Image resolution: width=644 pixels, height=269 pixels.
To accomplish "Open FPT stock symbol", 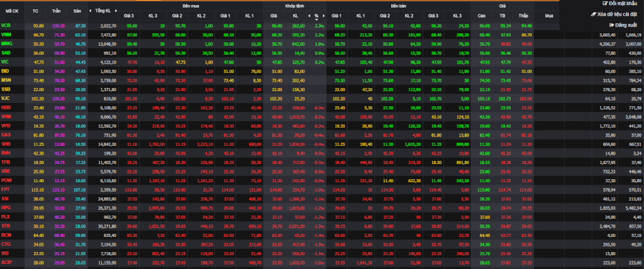I will click(x=5, y=189).
